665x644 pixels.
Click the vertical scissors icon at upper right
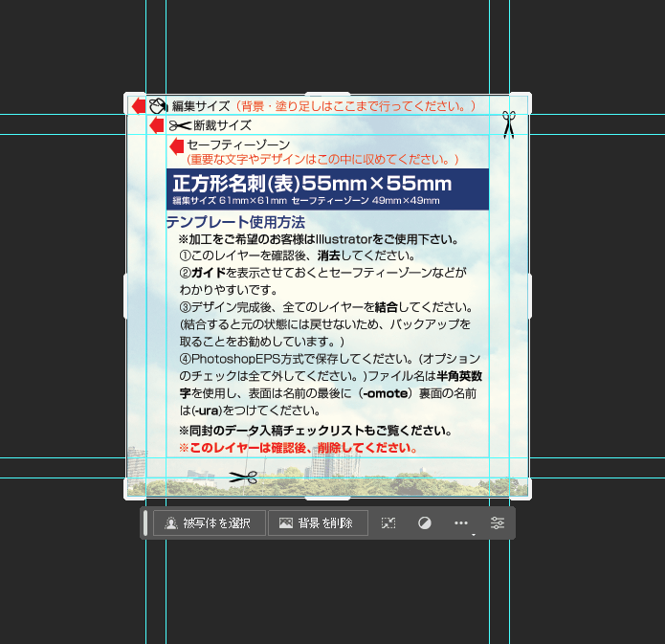click(x=508, y=124)
